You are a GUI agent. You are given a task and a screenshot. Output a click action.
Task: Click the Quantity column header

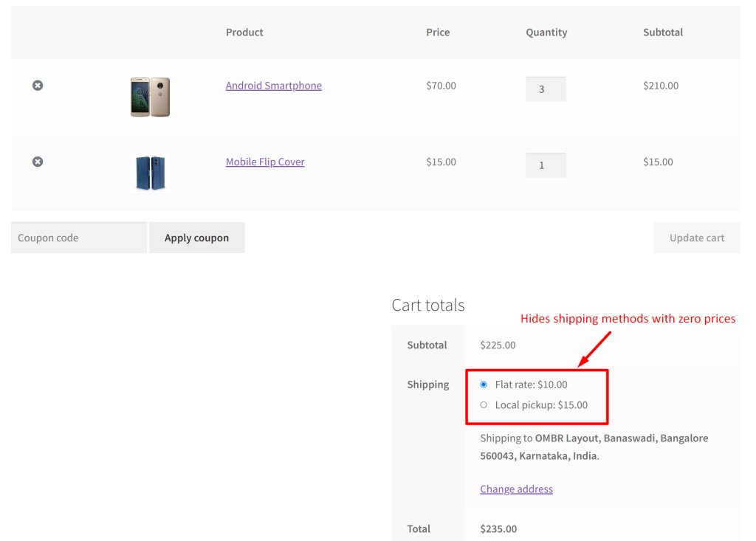pyautogui.click(x=546, y=32)
